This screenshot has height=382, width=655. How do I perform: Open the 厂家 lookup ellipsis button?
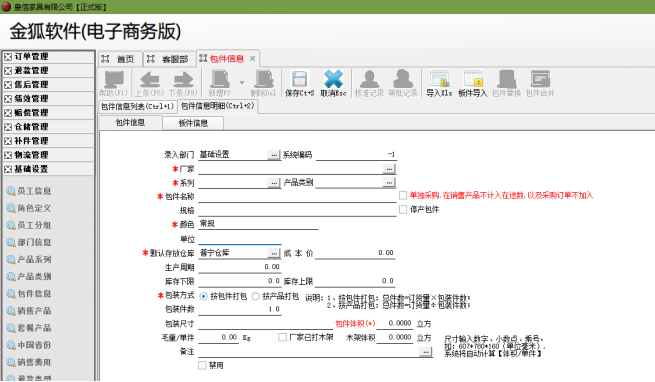[x=389, y=169]
